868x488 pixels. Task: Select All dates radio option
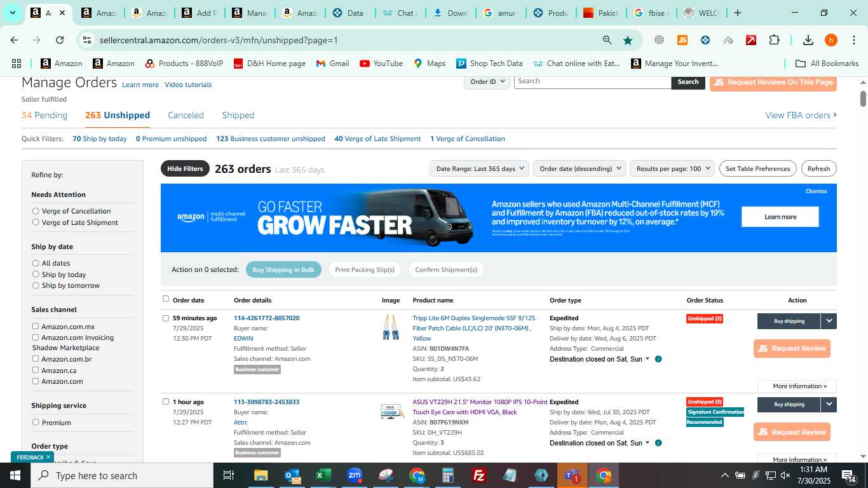(36, 263)
